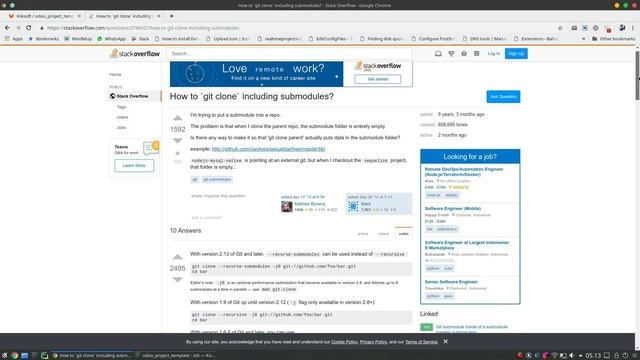Open the Senior Software Engineer job listing

pos(451,282)
